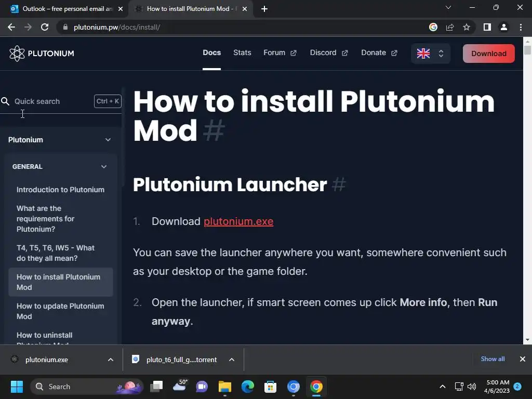Click the # anchor beside page title

click(x=214, y=130)
